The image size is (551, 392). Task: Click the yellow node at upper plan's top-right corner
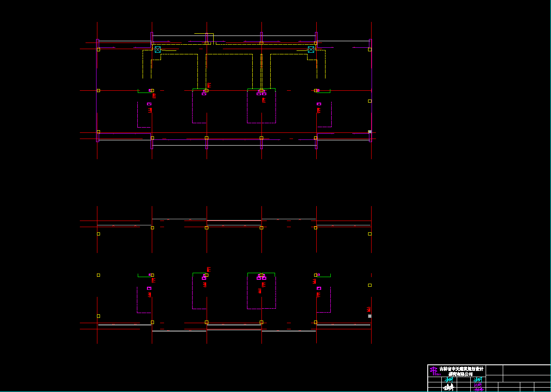point(370,50)
